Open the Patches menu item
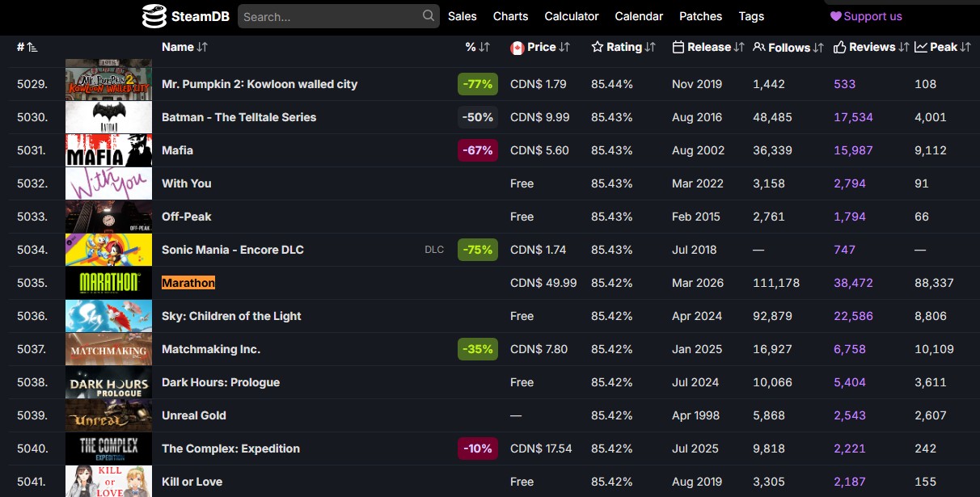 [x=701, y=16]
